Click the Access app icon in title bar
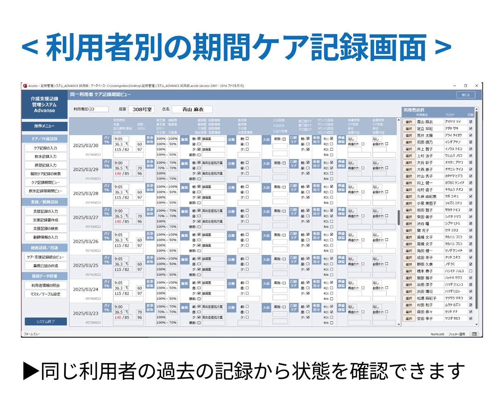 tap(25, 86)
